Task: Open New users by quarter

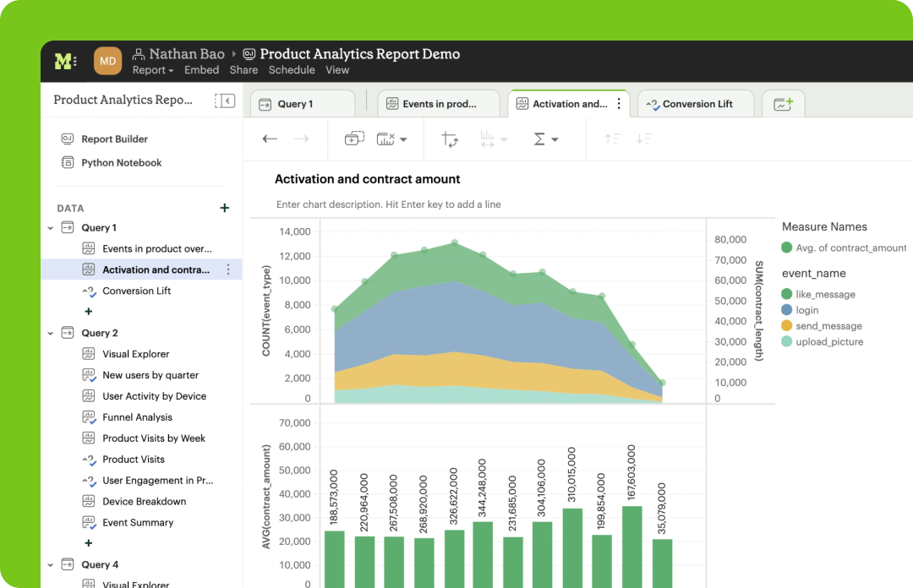Action: click(x=150, y=375)
